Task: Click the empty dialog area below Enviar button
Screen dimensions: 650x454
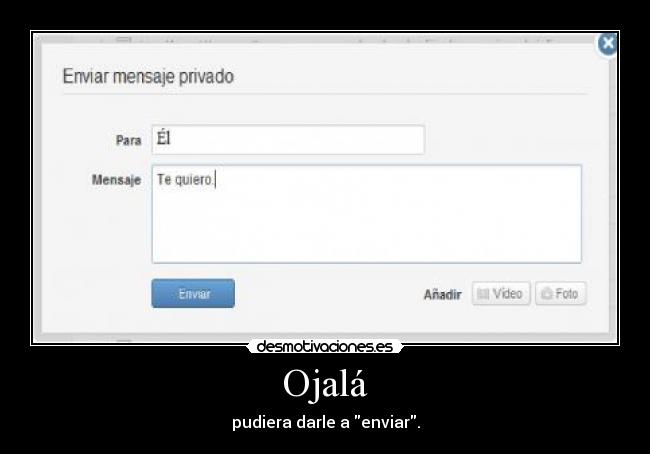Action: tap(325, 320)
